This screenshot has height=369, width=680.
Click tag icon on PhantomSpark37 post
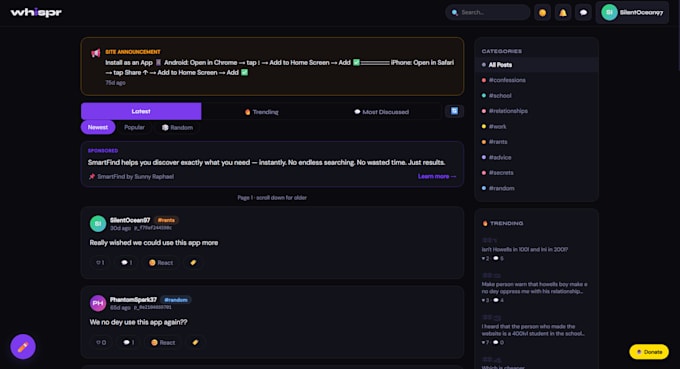coord(195,343)
